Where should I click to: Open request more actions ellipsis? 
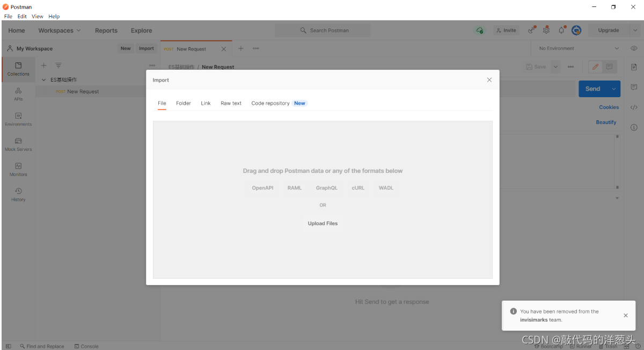[570, 67]
